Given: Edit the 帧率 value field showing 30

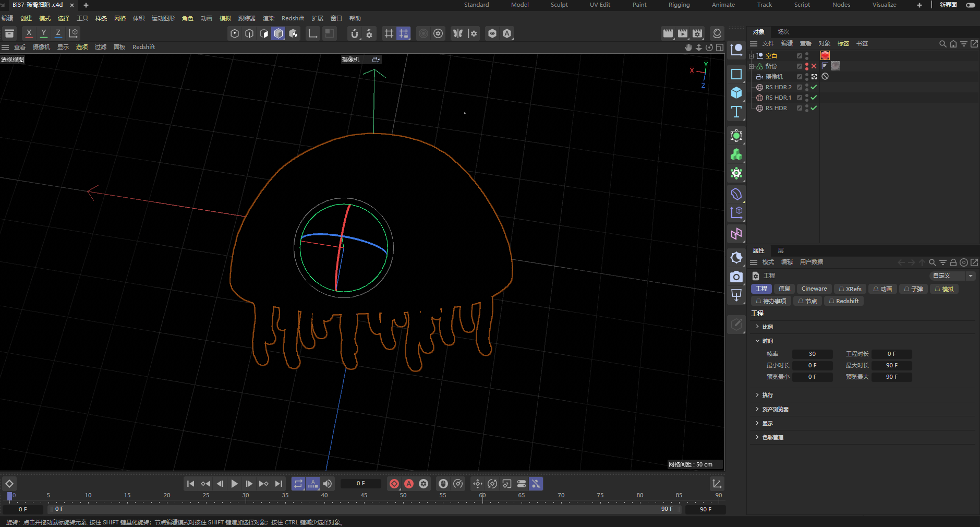Looking at the screenshot, I should pyautogui.click(x=812, y=354).
